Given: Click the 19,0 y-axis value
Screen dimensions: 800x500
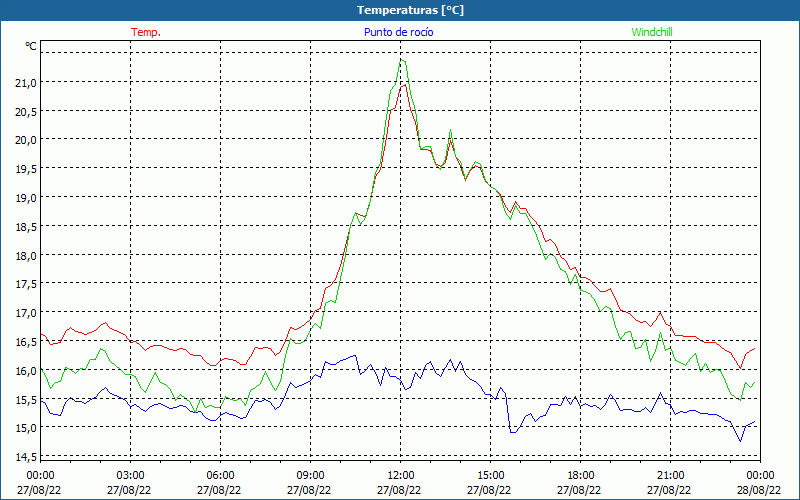Looking at the screenshot, I should (27, 197).
